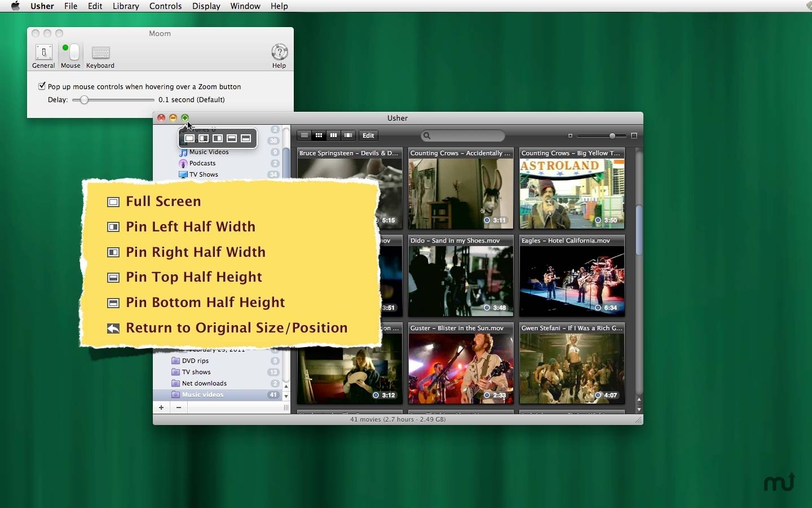Open the Display menu
Image resolution: width=812 pixels, height=508 pixels.
click(x=206, y=6)
